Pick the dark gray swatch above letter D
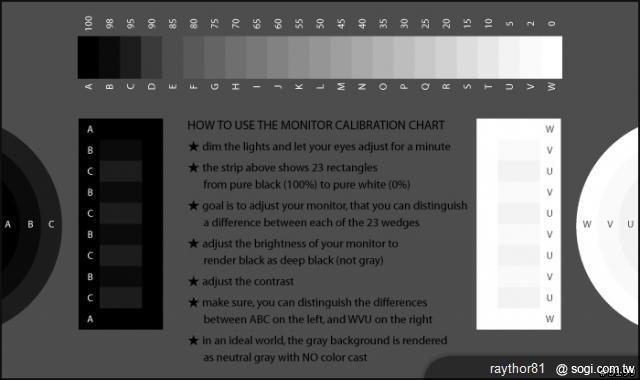The width and height of the screenshot is (640, 380). point(151,57)
